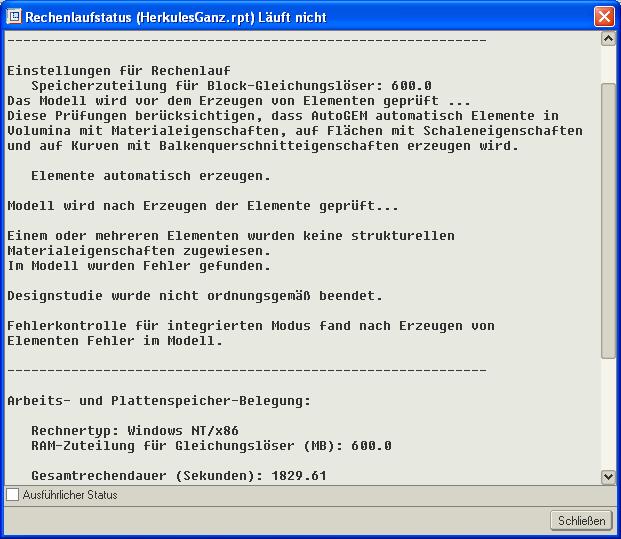Click the 'Elementen Fehler im Modell.' line
Image resolution: width=621 pixels, height=539 pixels.
115,341
